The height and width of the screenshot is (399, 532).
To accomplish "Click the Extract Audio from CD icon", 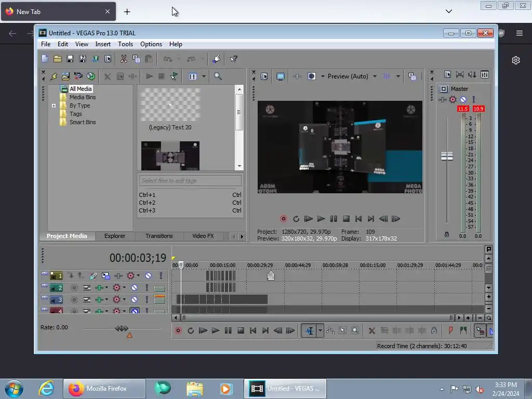I will click(x=91, y=76).
